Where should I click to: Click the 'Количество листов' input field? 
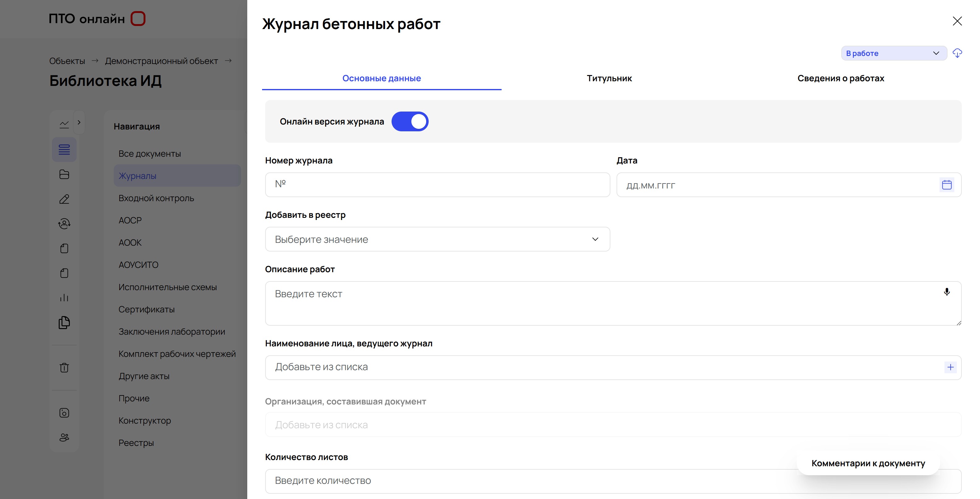point(613,481)
